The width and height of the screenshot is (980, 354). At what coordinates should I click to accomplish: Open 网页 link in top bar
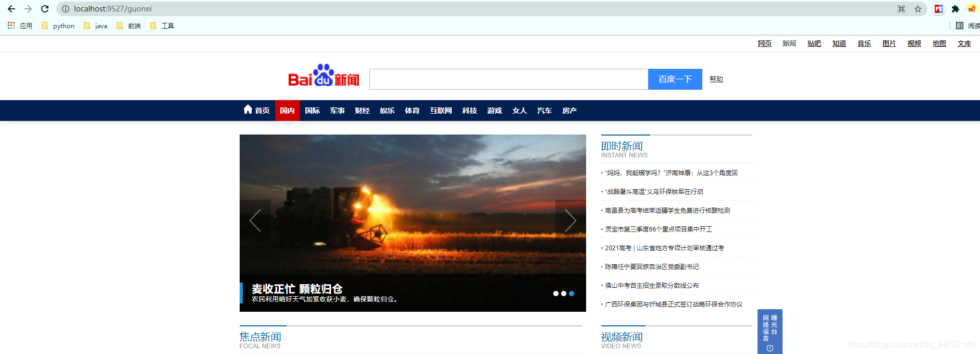765,43
